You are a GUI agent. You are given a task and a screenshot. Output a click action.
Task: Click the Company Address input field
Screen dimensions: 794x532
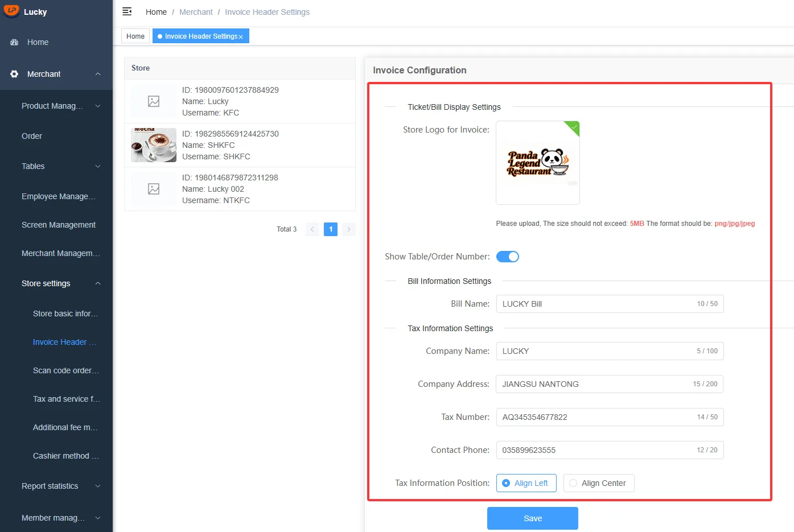click(x=610, y=384)
